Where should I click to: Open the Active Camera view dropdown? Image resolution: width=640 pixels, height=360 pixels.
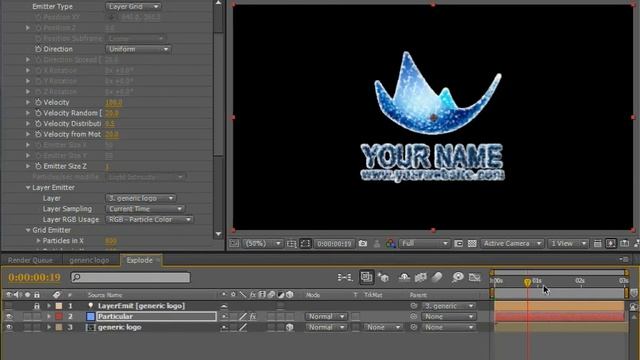(x=512, y=244)
